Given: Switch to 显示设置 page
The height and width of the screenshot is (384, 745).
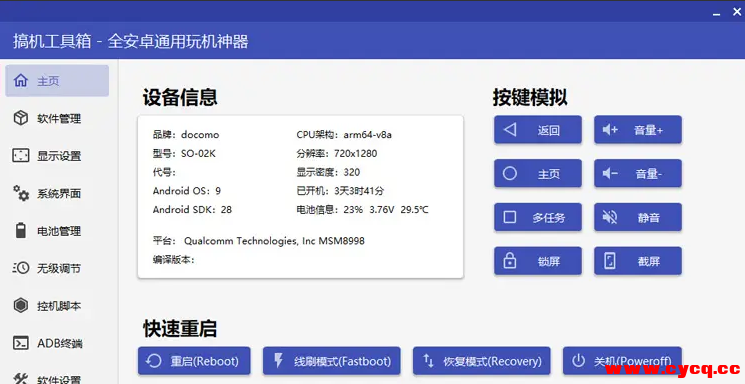Looking at the screenshot, I should point(57,155).
